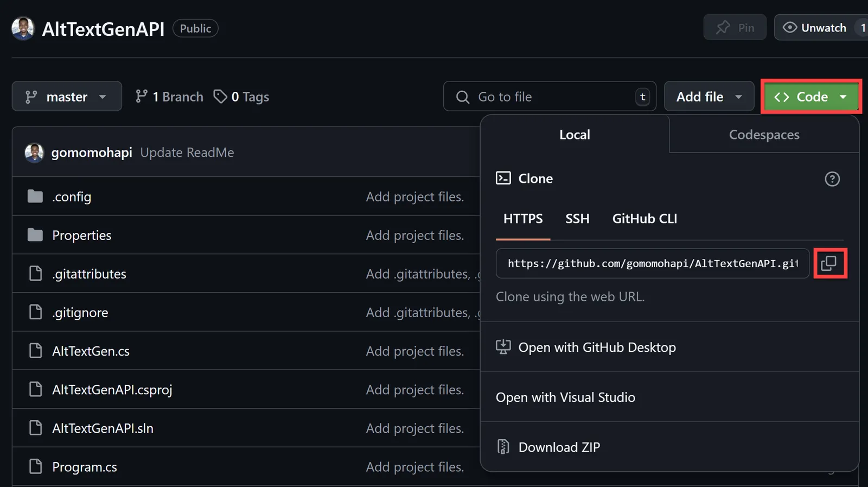Pin the repository with the Pin button
The image size is (868, 487).
point(735,27)
